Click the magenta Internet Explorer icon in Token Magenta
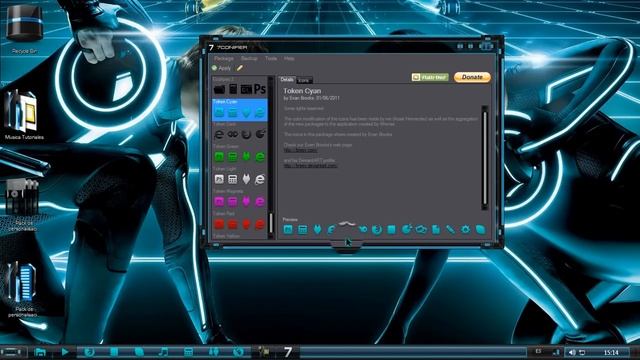Image resolution: width=640 pixels, height=360 pixels. pos(260,202)
